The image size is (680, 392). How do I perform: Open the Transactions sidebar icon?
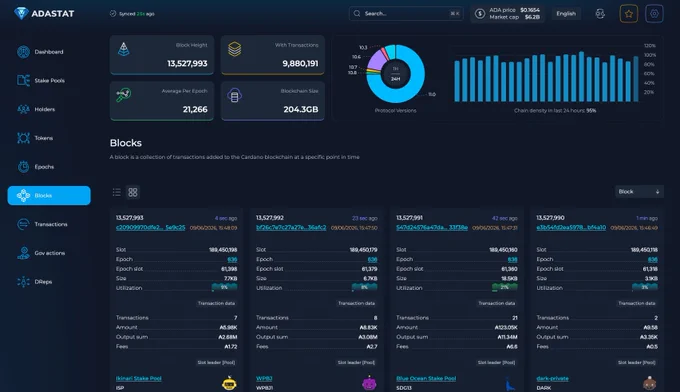click(23, 224)
